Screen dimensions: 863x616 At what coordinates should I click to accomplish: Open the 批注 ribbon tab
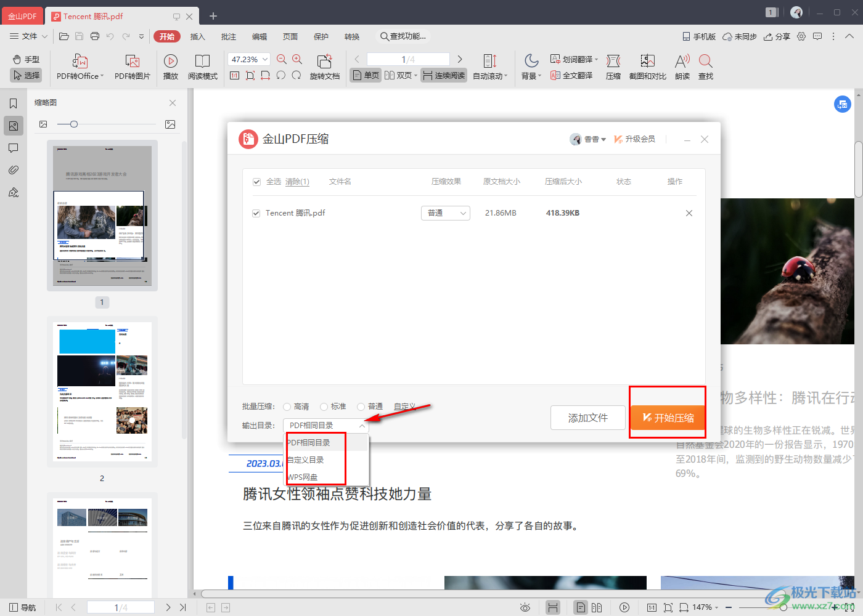[x=228, y=36]
